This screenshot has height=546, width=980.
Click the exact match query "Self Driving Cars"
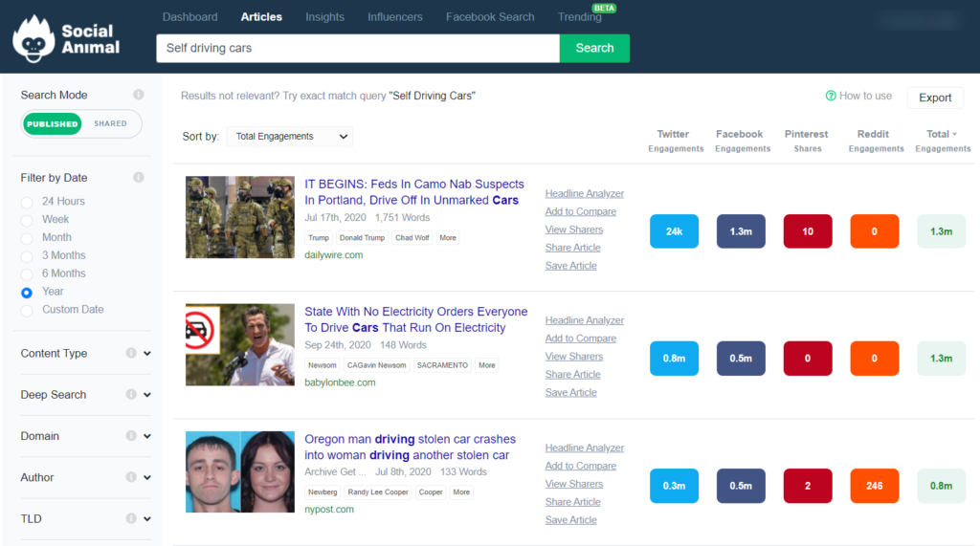tap(432, 96)
